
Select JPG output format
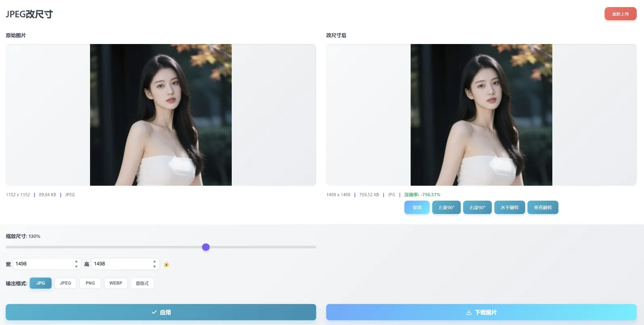(41, 283)
